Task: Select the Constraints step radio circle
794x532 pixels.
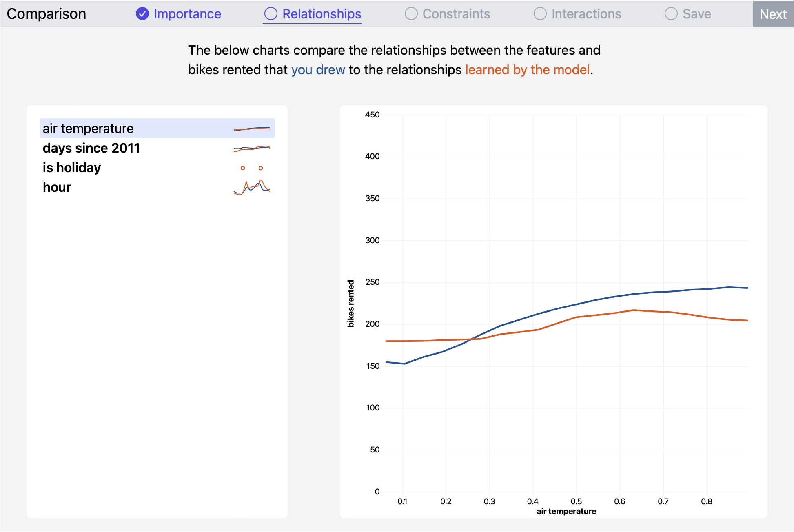Action: tap(411, 14)
